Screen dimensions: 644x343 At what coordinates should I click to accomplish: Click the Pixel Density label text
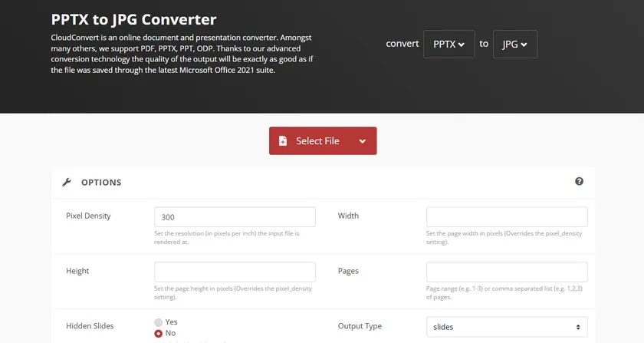[x=88, y=216]
